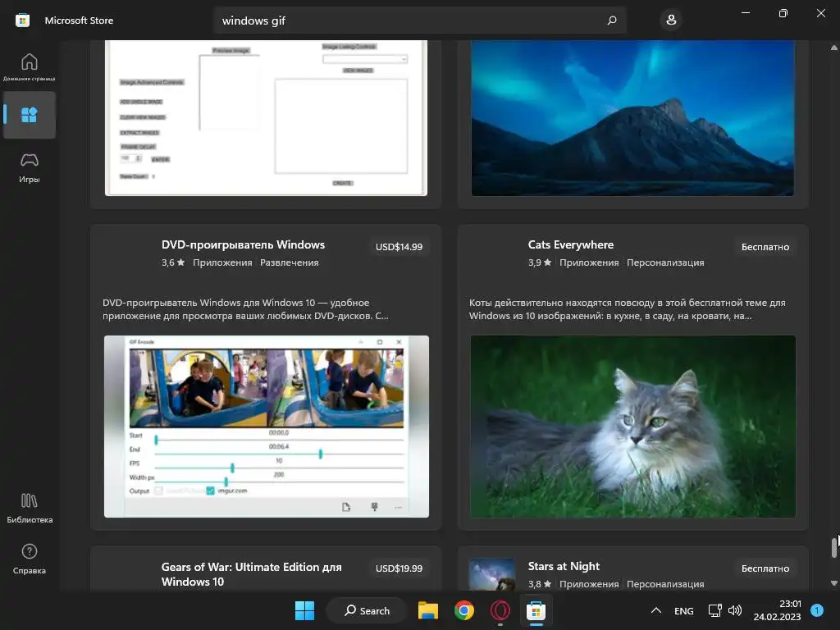This screenshot has height=630, width=840.
Task: Open the notification badge icon
Action: click(817, 610)
